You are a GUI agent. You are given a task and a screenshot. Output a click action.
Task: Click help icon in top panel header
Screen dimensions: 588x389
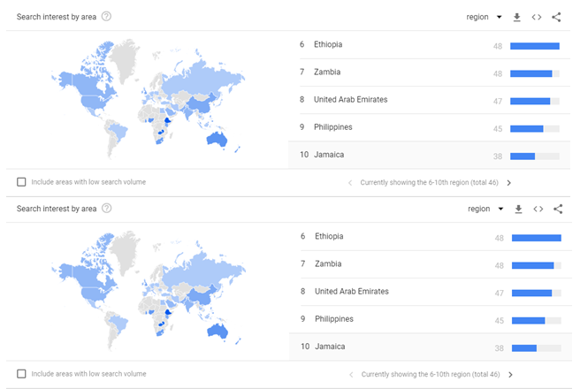(x=107, y=17)
